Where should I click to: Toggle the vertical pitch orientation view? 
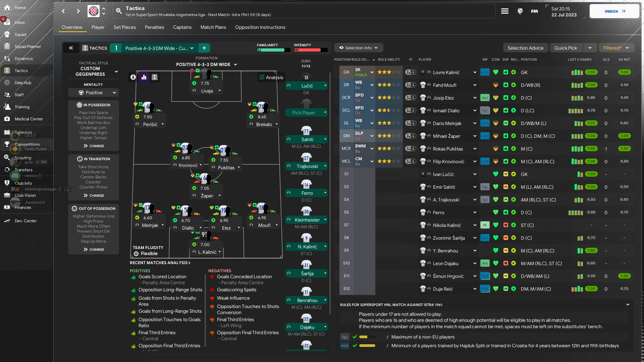(x=154, y=77)
